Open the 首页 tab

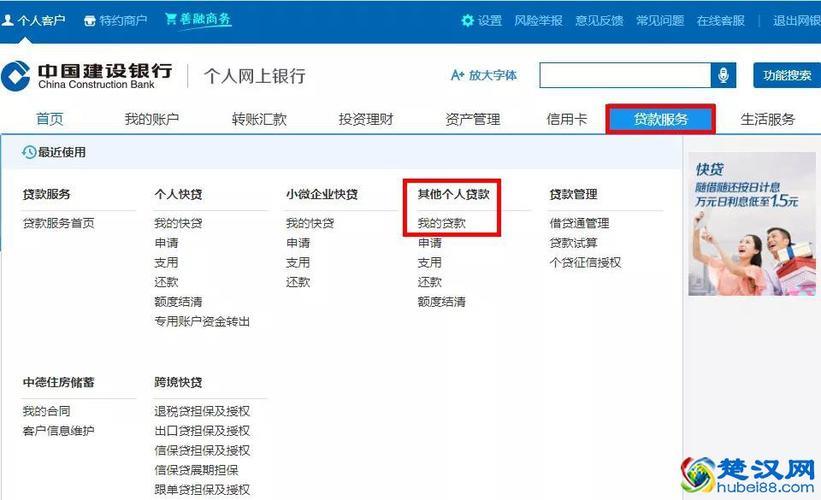(49, 119)
